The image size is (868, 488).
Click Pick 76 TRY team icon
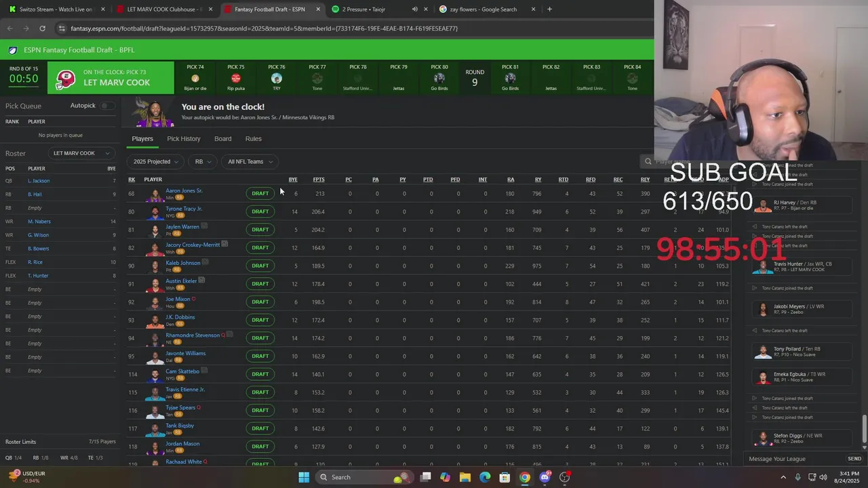277,79
